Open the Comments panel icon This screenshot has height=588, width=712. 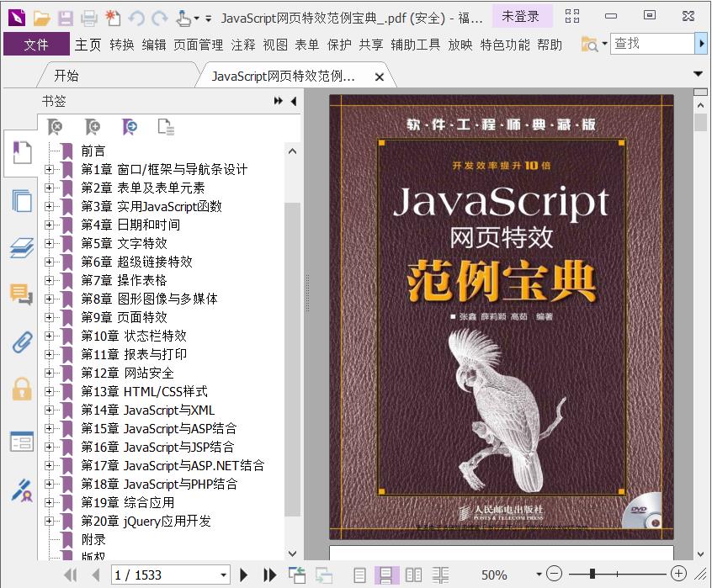[x=22, y=294]
